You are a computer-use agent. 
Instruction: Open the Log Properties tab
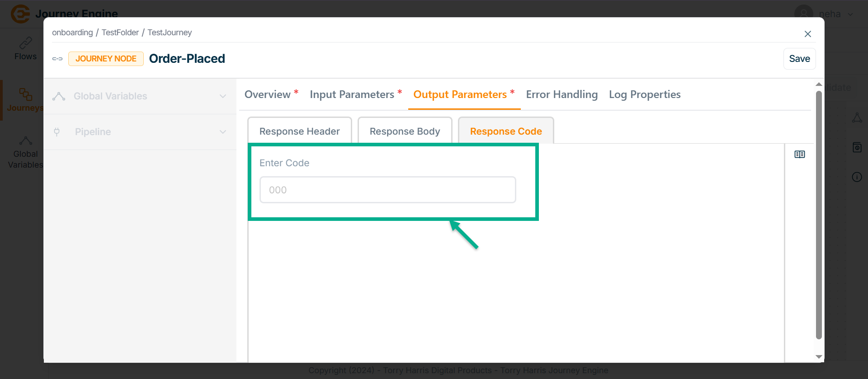644,94
